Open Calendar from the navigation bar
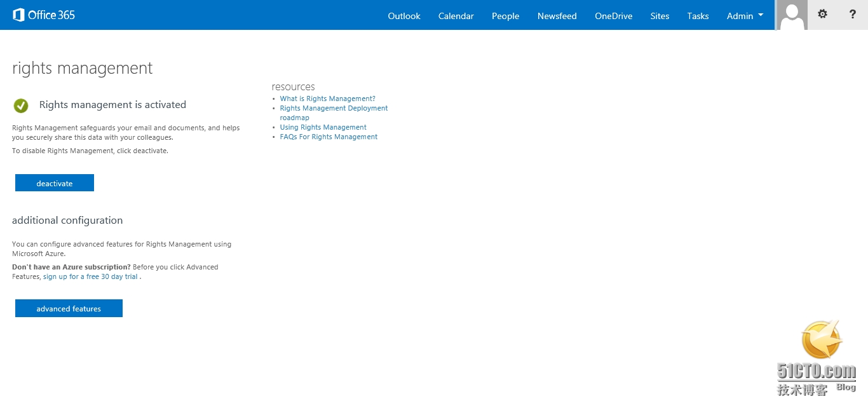Viewport: 868px width, 408px height. (x=456, y=16)
